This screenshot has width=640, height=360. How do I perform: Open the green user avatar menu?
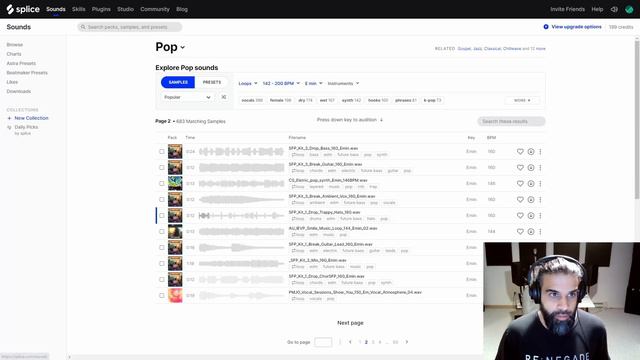click(629, 9)
